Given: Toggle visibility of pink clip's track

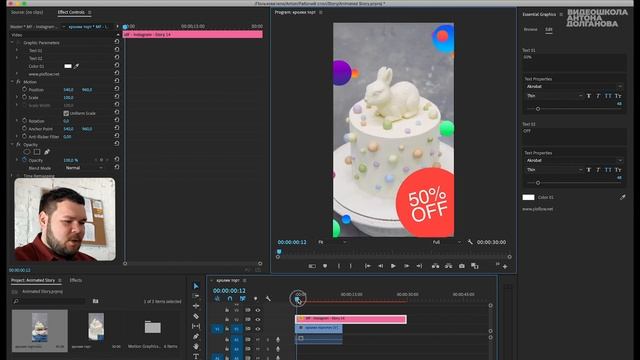Looking at the screenshot, I should click(x=258, y=320).
